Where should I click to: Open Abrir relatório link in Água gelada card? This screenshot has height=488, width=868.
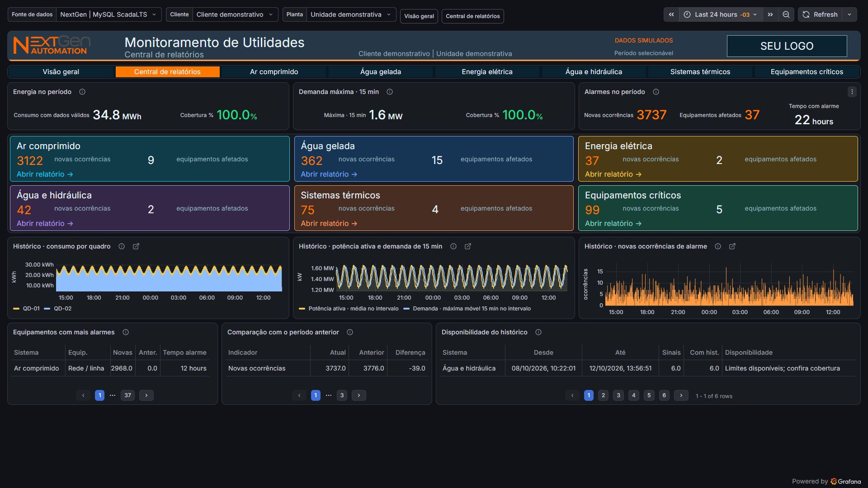click(329, 174)
